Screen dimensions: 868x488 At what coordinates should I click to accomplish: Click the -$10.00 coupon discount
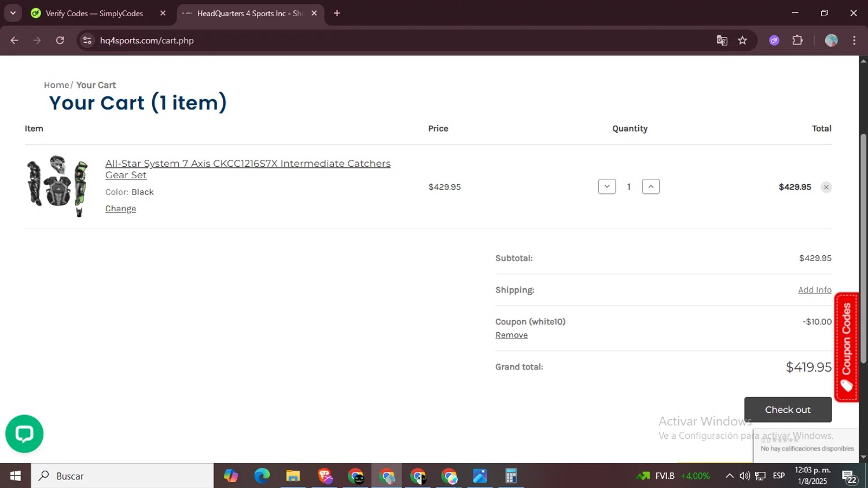click(x=817, y=322)
